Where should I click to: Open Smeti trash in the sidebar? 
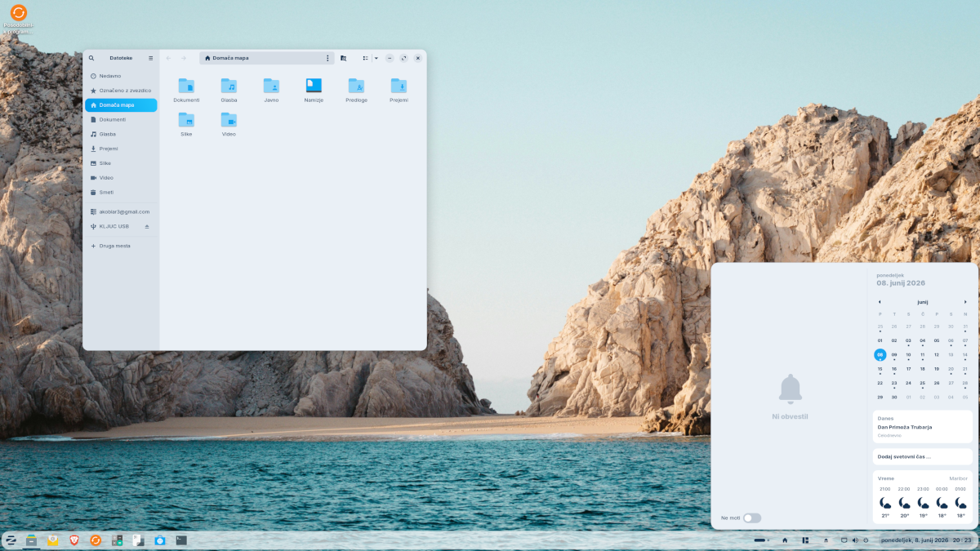[121, 193]
